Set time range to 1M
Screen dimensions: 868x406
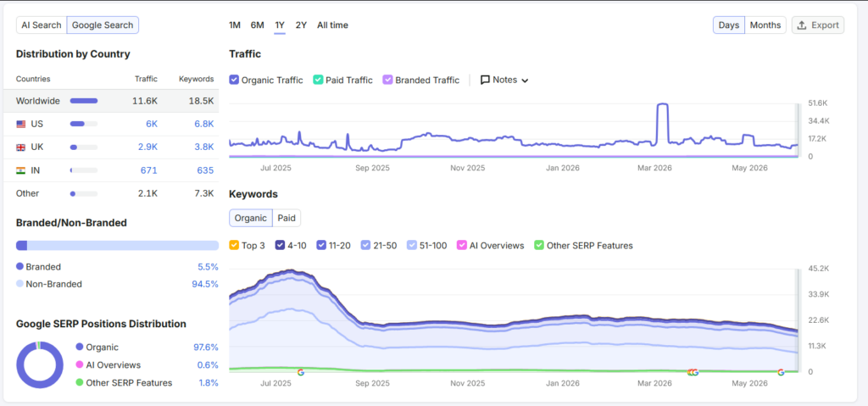[235, 25]
